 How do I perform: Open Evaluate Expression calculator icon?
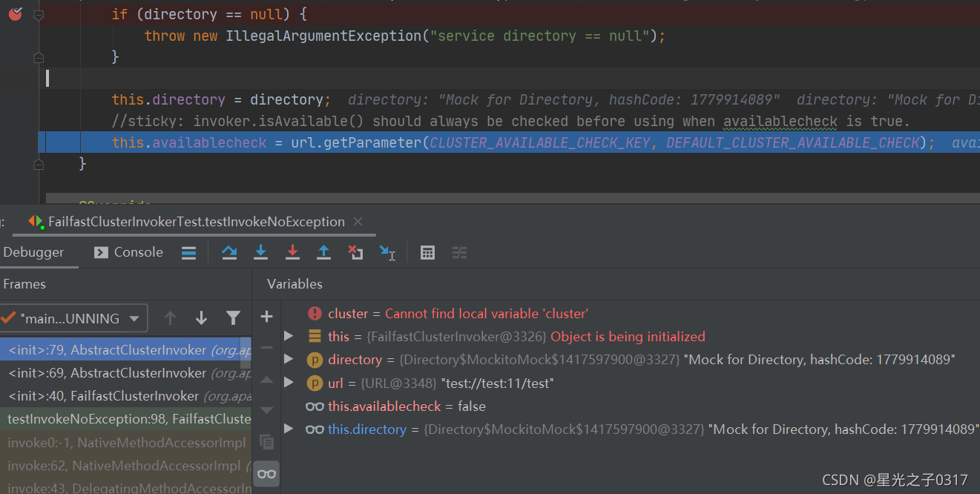coord(427,253)
